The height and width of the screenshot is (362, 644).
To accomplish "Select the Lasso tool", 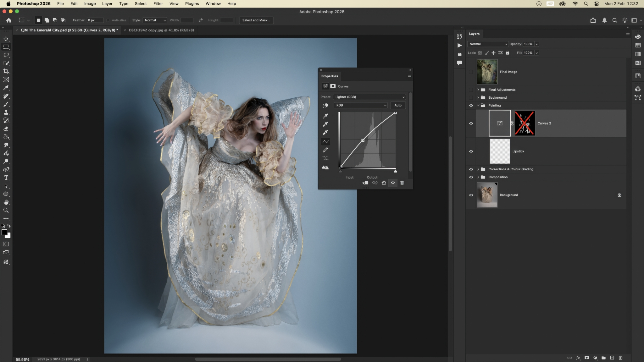I will click(x=6, y=55).
